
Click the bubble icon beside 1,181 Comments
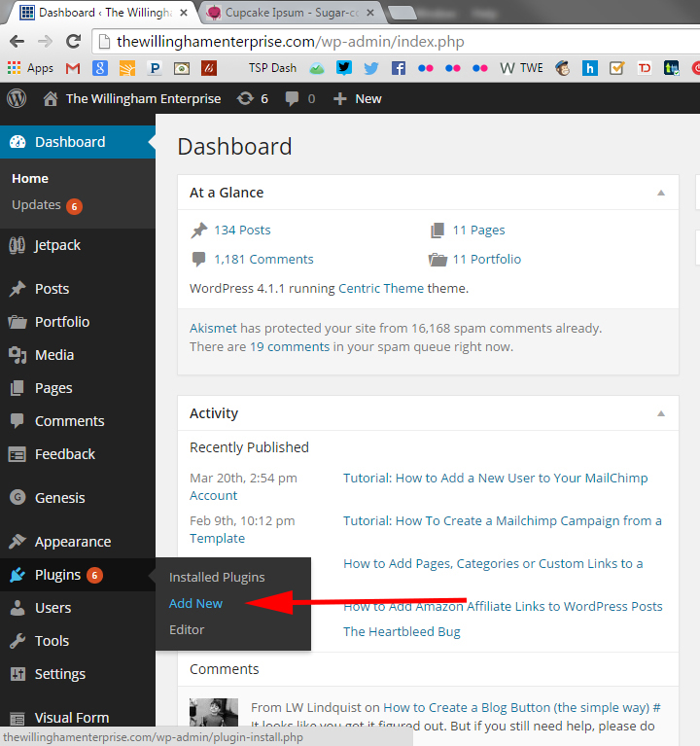(x=198, y=260)
